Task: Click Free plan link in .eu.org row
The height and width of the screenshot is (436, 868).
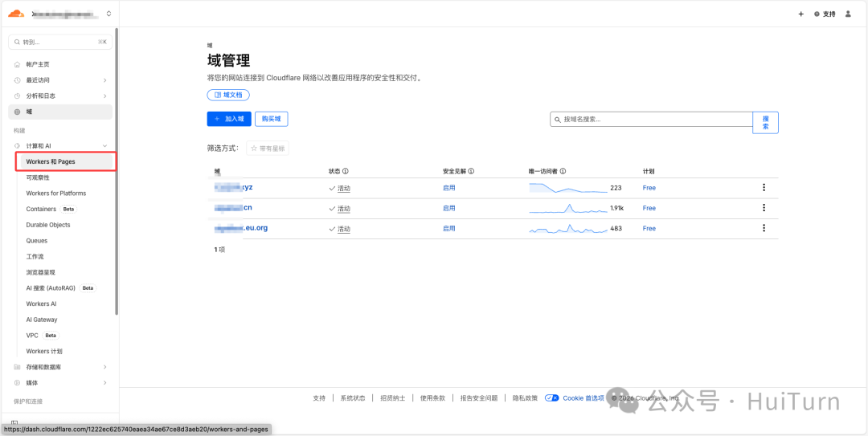Action: click(x=649, y=229)
